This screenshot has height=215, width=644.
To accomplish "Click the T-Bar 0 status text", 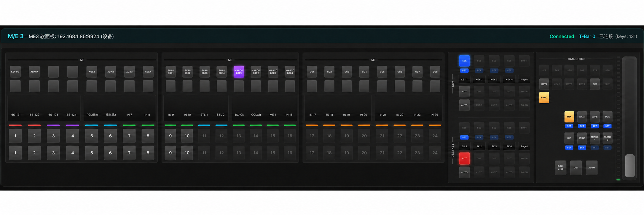I will click(587, 37).
